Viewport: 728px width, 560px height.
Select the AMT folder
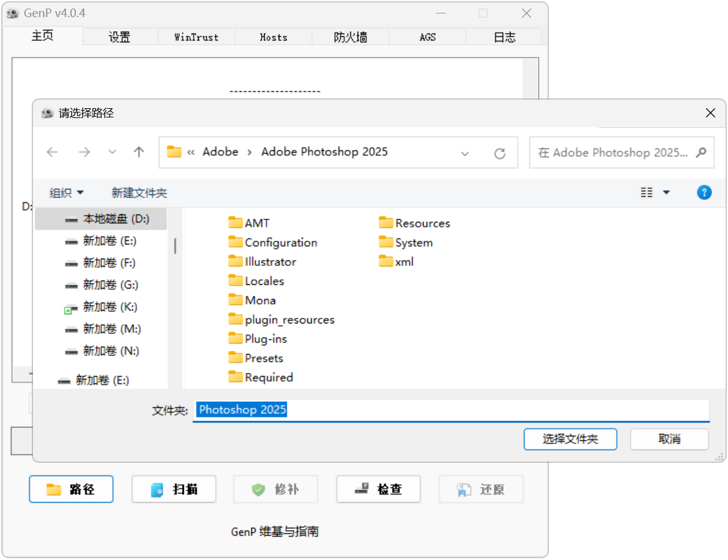[x=249, y=223]
